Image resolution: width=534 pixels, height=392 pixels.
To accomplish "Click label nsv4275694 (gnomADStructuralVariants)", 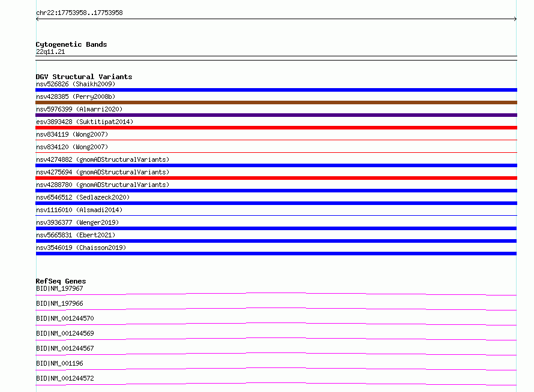I will pyautogui.click(x=103, y=172).
